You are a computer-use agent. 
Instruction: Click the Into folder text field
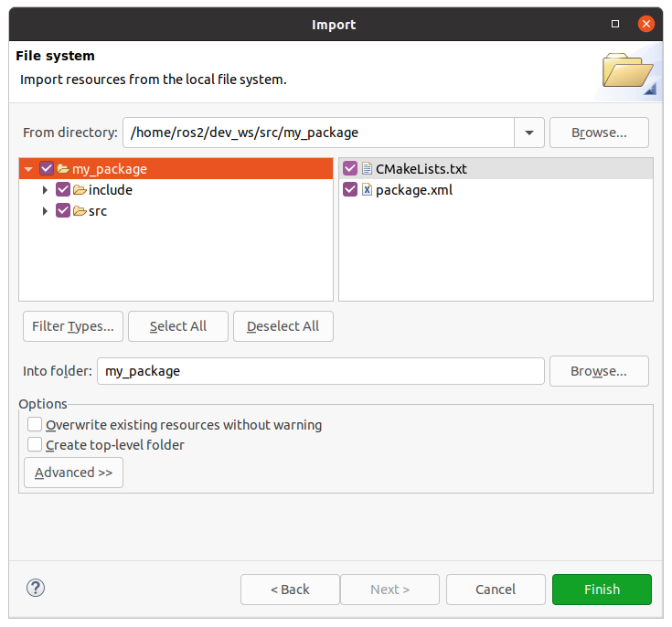320,371
